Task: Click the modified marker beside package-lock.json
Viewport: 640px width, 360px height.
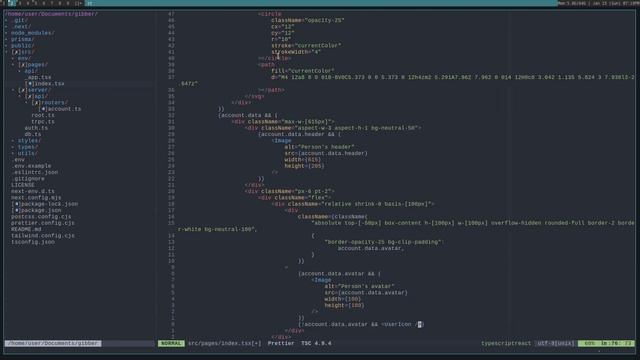Action: click(16, 204)
